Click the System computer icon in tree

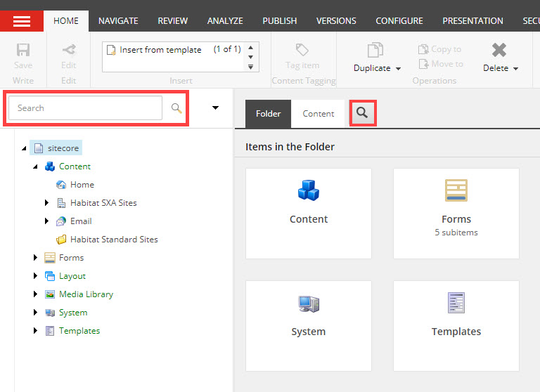[50, 313]
